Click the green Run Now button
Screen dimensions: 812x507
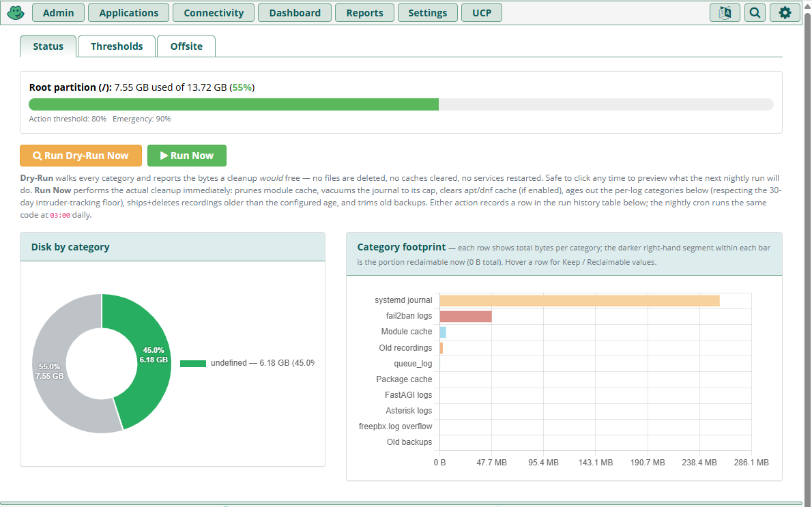click(187, 156)
